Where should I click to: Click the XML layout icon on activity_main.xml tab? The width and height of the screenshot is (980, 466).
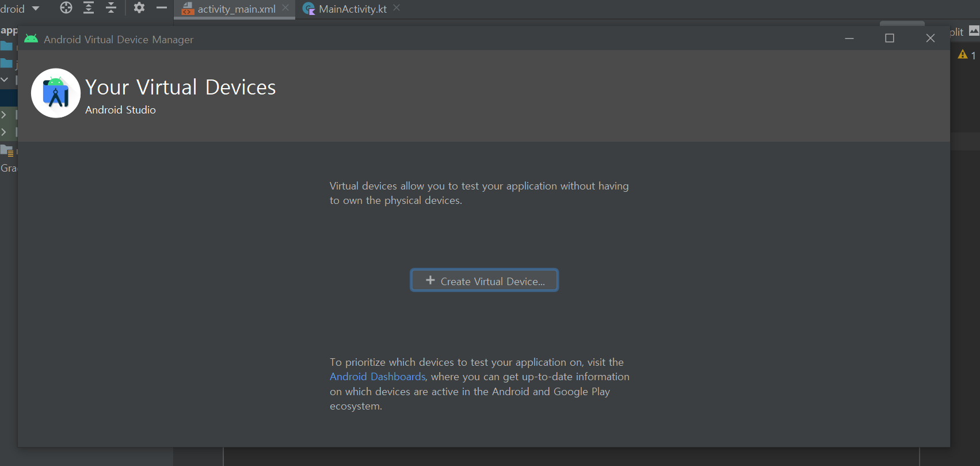pos(188,9)
